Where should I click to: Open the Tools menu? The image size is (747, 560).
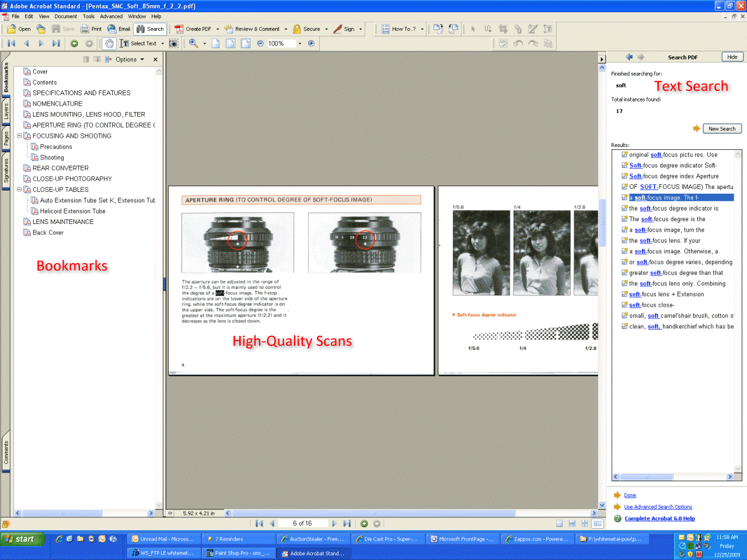click(x=89, y=16)
